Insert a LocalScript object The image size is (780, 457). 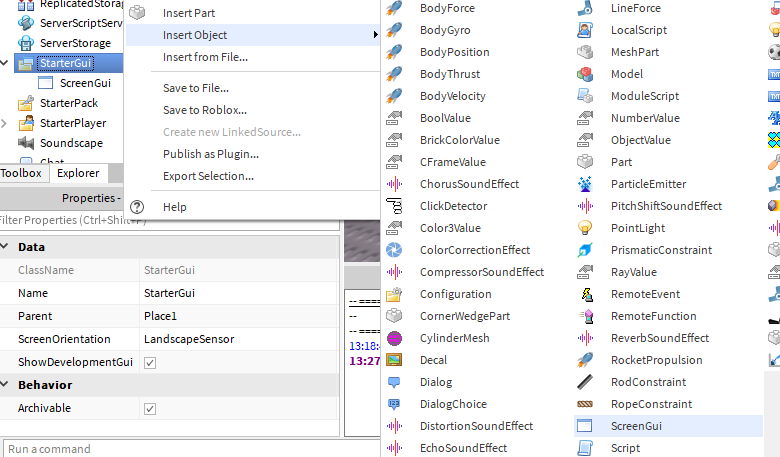(x=639, y=30)
